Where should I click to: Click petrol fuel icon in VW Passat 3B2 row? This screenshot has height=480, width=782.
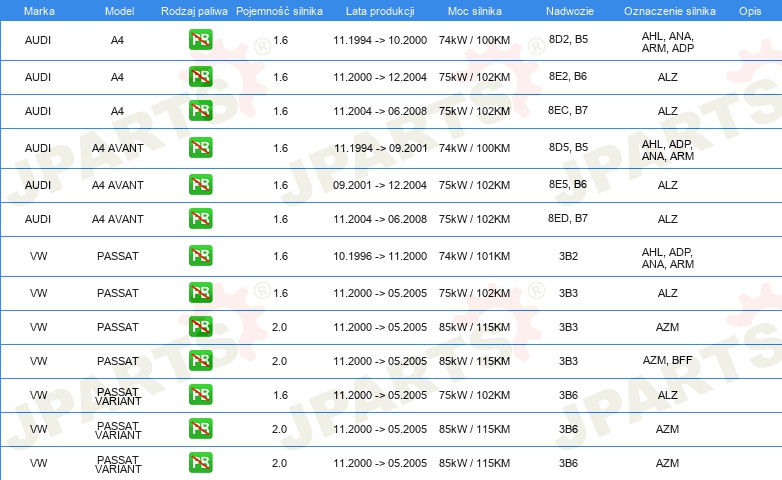[200, 255]
